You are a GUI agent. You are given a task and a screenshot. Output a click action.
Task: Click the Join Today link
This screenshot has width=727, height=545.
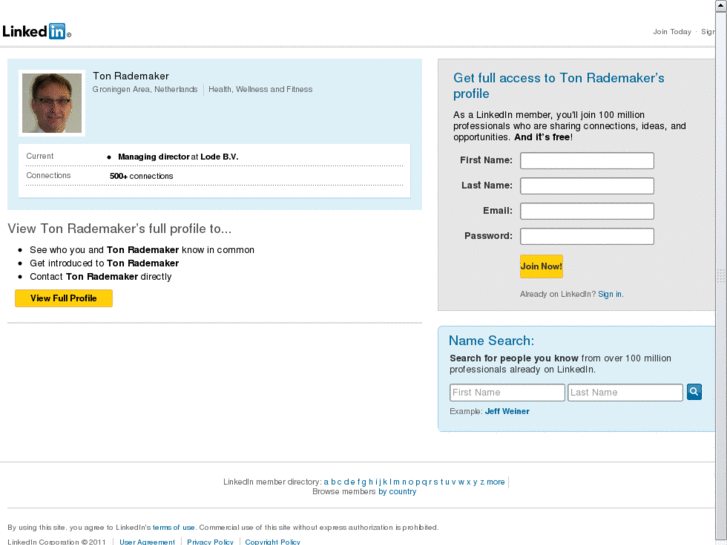(x=672, y=32)
